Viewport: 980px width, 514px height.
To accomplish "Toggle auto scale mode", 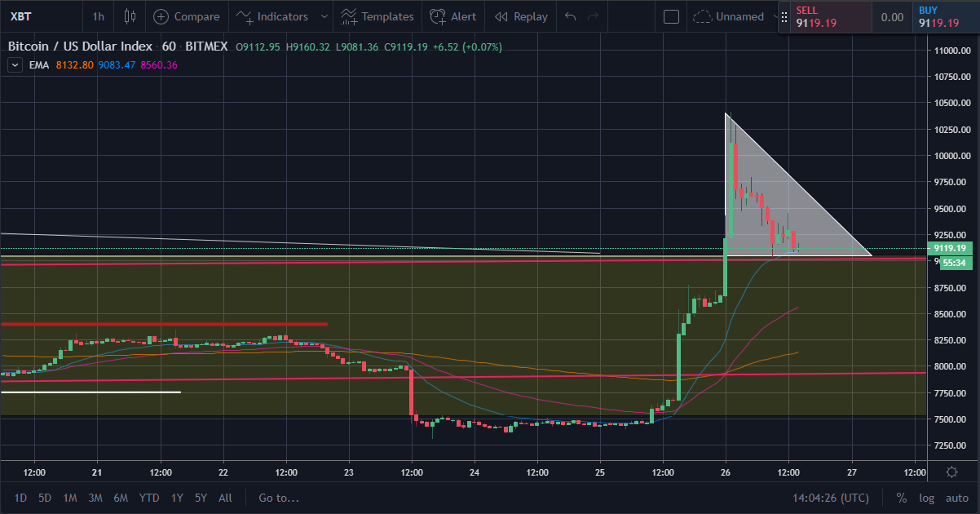I will (956, 498).
